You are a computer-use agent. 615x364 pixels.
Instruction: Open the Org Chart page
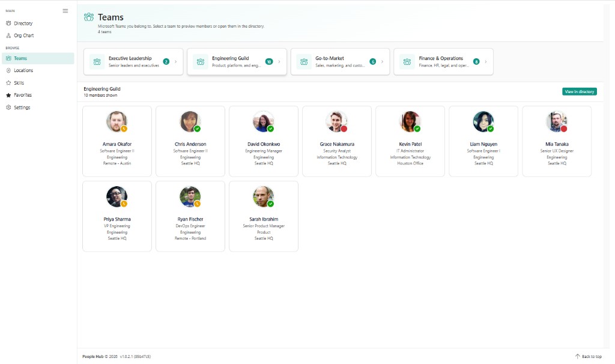point(38,35)
